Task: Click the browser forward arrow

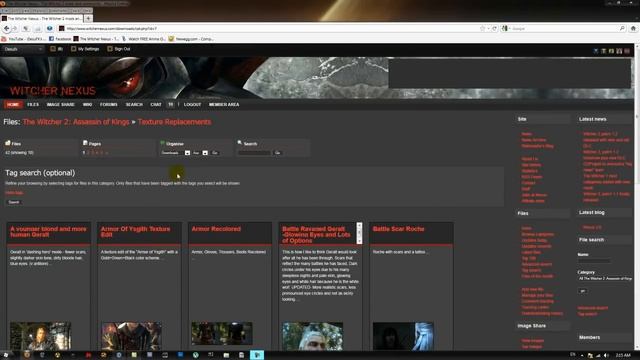Action: point(15,29)
